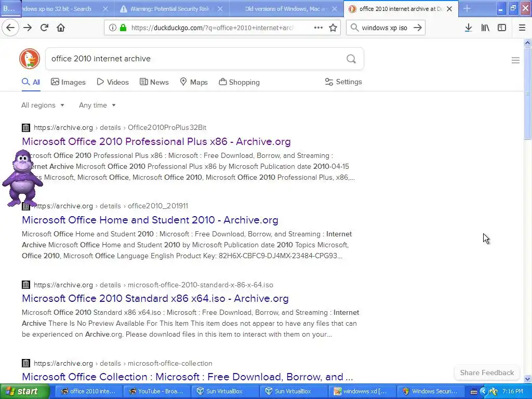The width and height of the screenshot is (532, 399).
Task: Select the Maps results tab
Action: coord(194,82)
